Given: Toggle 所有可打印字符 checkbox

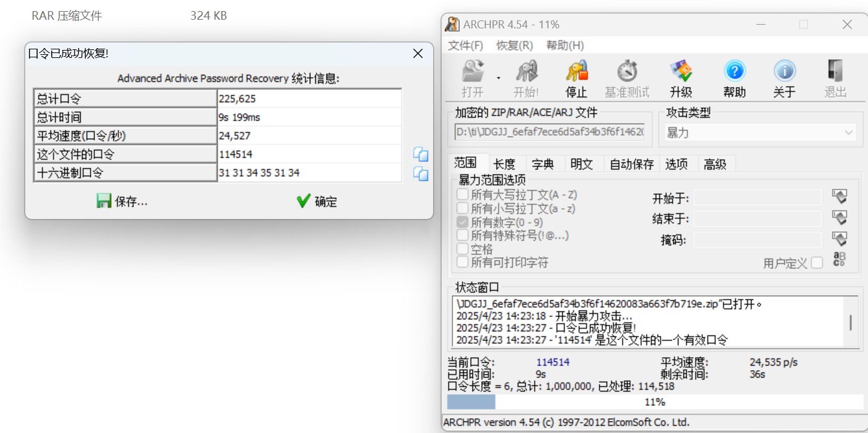Looking at the screenshot, I should coord(462,263).
